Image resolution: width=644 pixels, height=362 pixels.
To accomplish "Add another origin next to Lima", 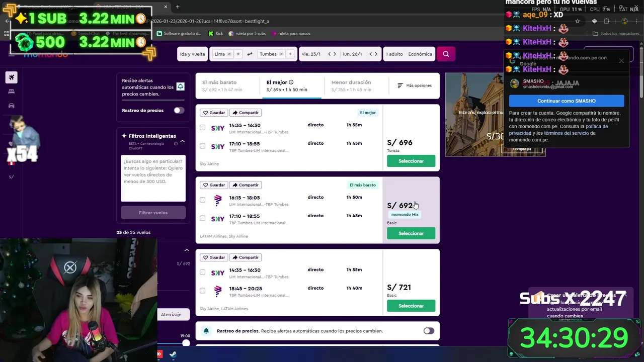I will pyautogui.click(x=238, y=54).
